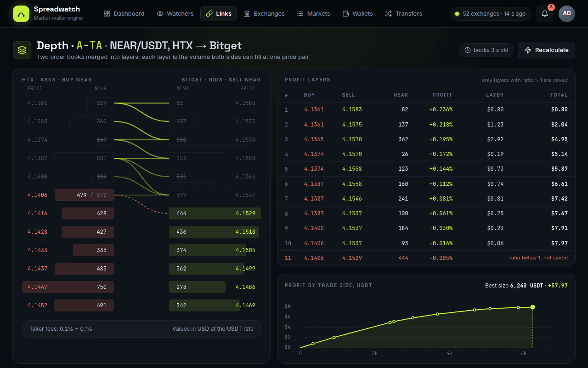The image size is (588, 368).
Task: Click the Spreadwatch logo icon
Action: pyautogui.click(x=21, y=14)
